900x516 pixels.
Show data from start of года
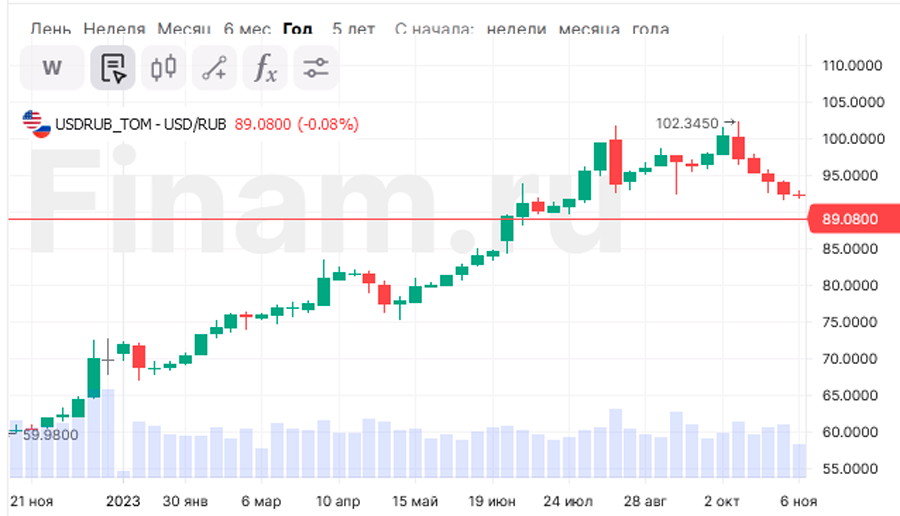tap(653, 29)
